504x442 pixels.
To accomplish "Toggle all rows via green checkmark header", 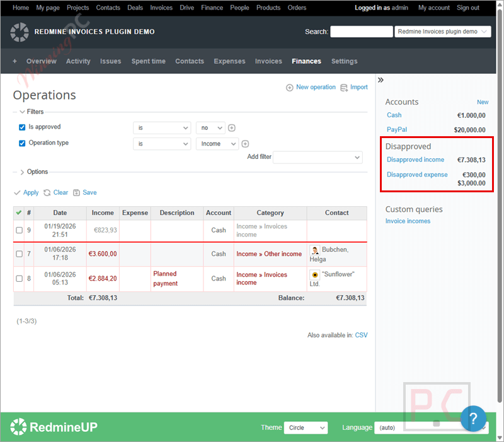I will pyautogui.click(x=19, y=212).
